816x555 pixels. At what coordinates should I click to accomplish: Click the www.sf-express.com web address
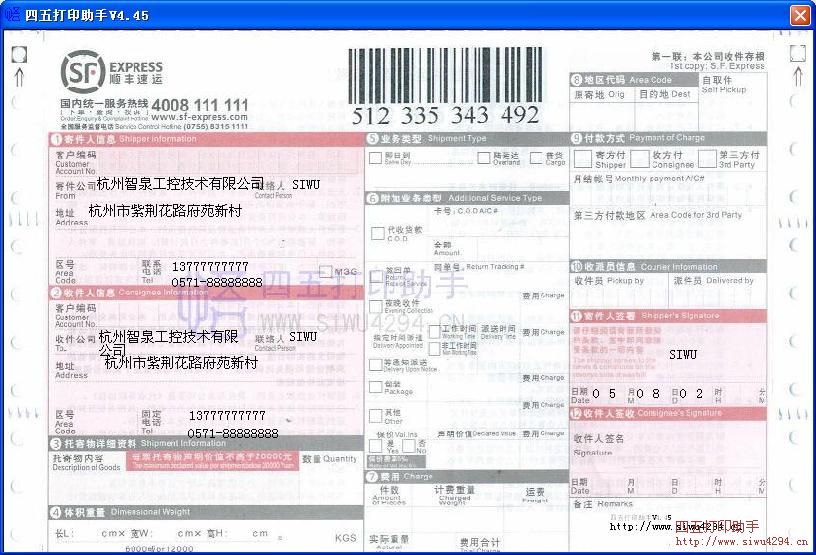[x=199, y=117]
